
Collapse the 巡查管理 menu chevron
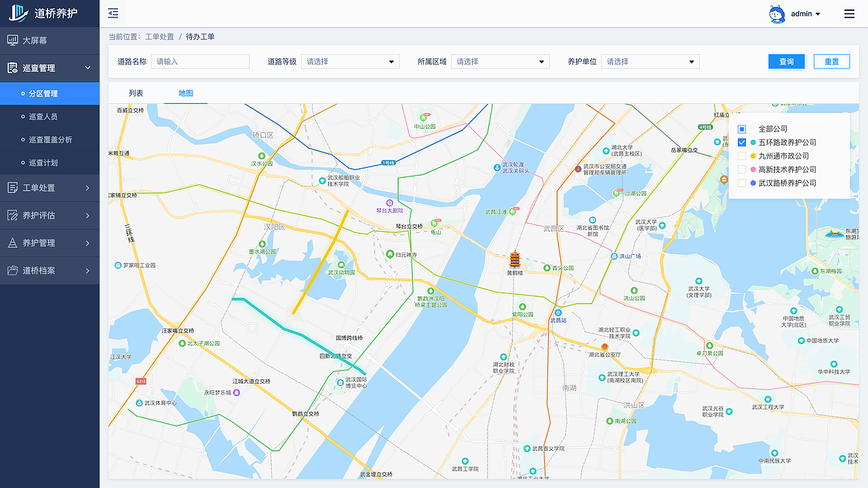coord(87,68)
